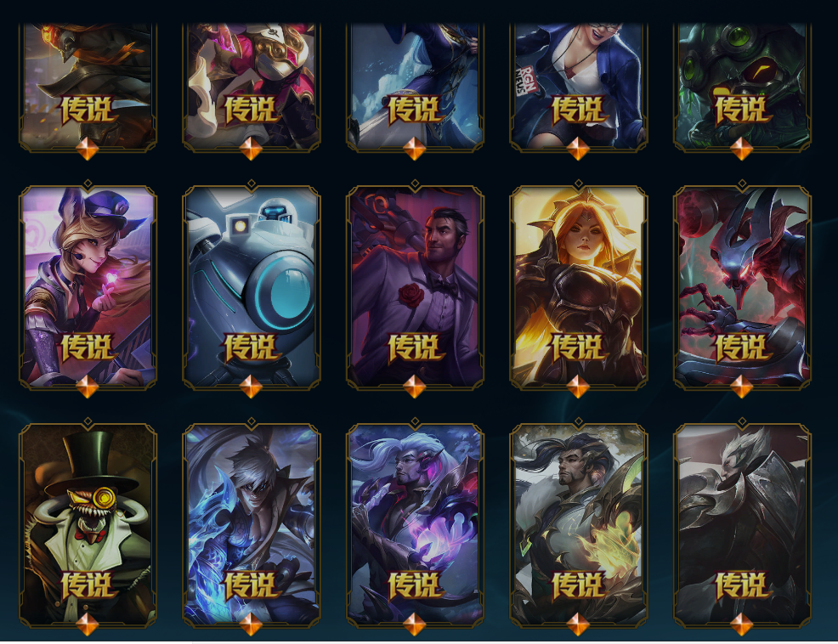Select the orange gem beneath the purple tuxedo man card

(414, 386)
